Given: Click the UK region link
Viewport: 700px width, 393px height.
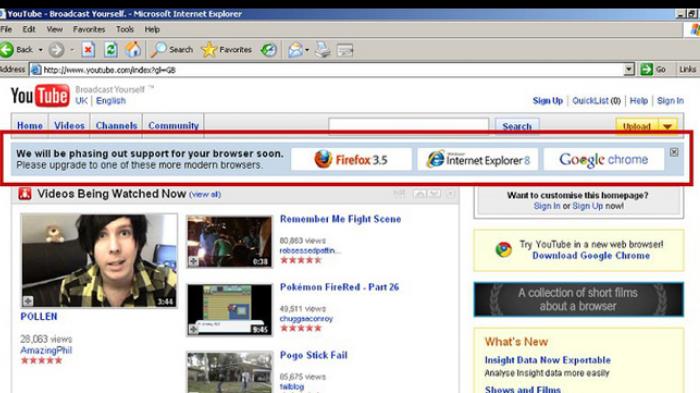Looking at the screenshot, I should pyautogui.click(x=81, y=100).
